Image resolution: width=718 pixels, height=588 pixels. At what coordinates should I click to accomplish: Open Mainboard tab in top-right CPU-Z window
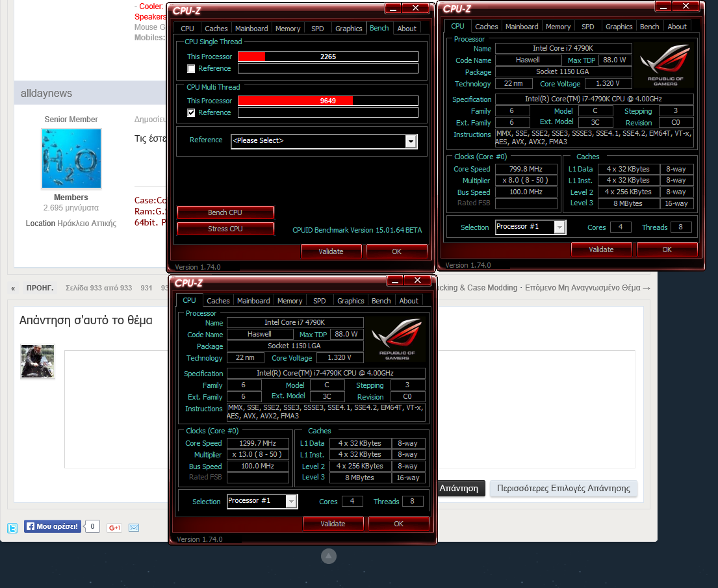click(x=522, y=27)
